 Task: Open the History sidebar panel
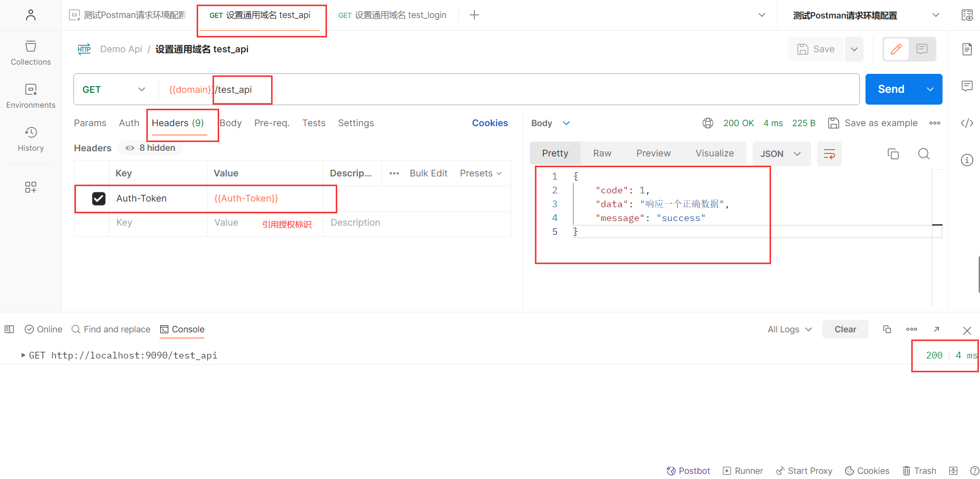[31, 139]
